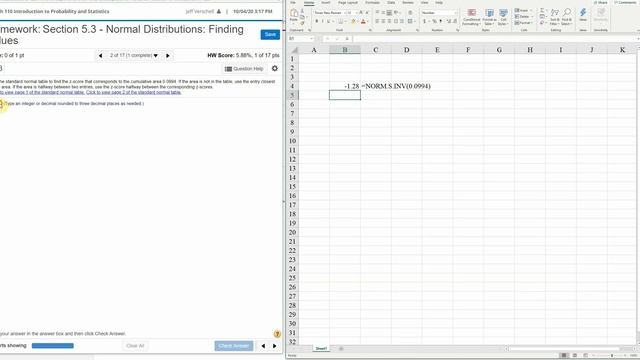Open the File tab in Excel
The image size is (640, 360).
point(293,3)
